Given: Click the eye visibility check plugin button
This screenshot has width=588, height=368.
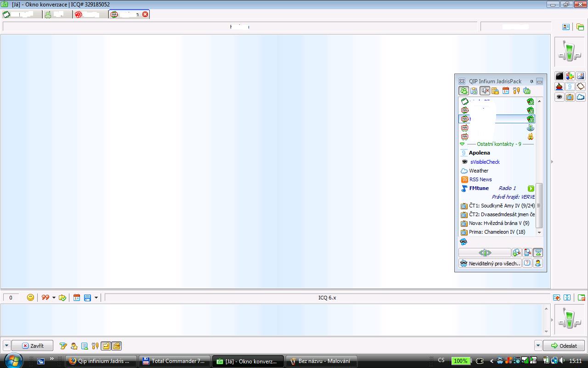Looking at the screenshot, I should [x=560, y=97].
